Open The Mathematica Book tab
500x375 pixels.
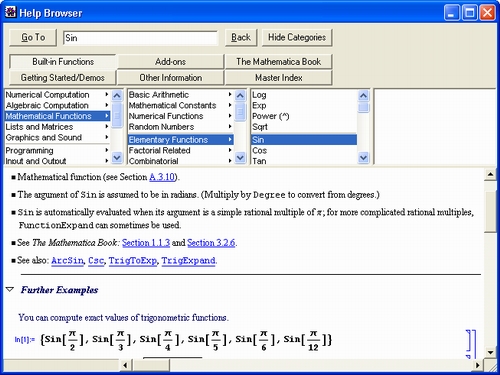pyautogui.click(x=279, y=62)
